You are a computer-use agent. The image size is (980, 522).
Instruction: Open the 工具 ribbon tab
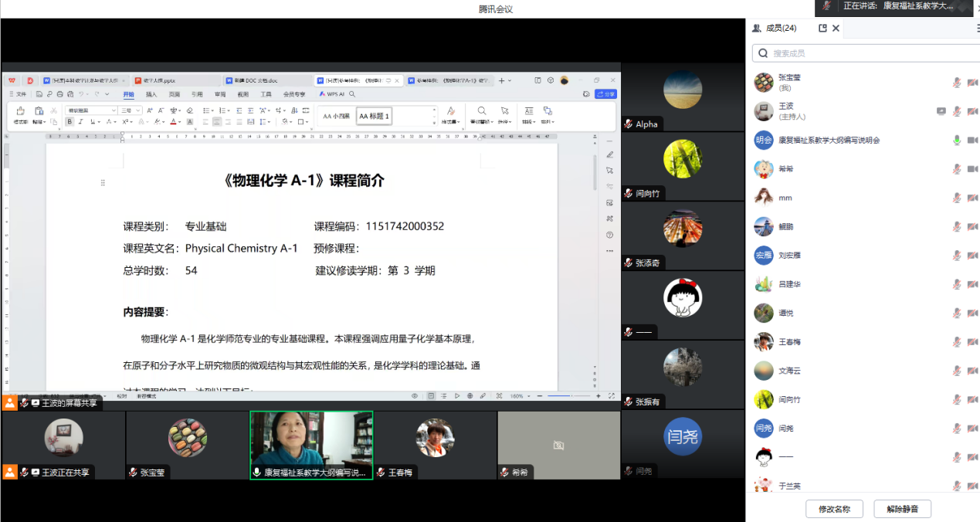point(266,94)
